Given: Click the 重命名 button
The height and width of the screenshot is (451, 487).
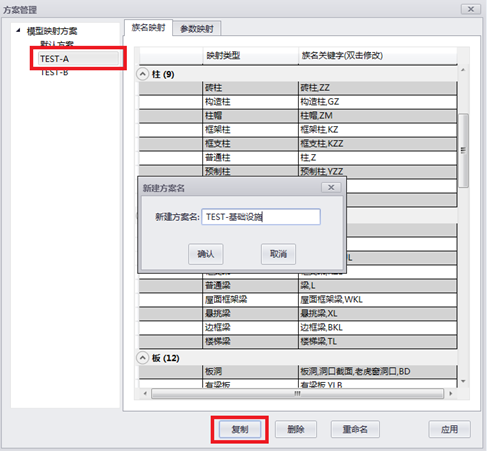Looking at the screenshot, I should click(355, 429).
